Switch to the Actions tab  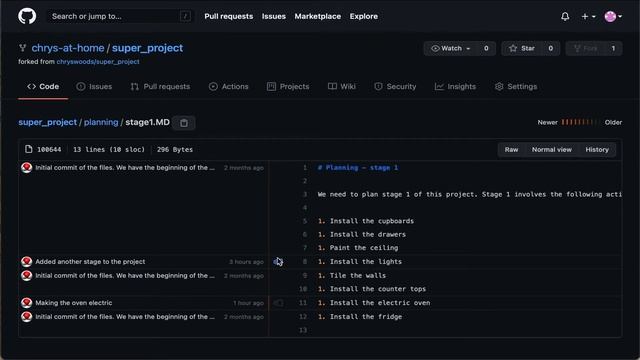click(229, 87)
